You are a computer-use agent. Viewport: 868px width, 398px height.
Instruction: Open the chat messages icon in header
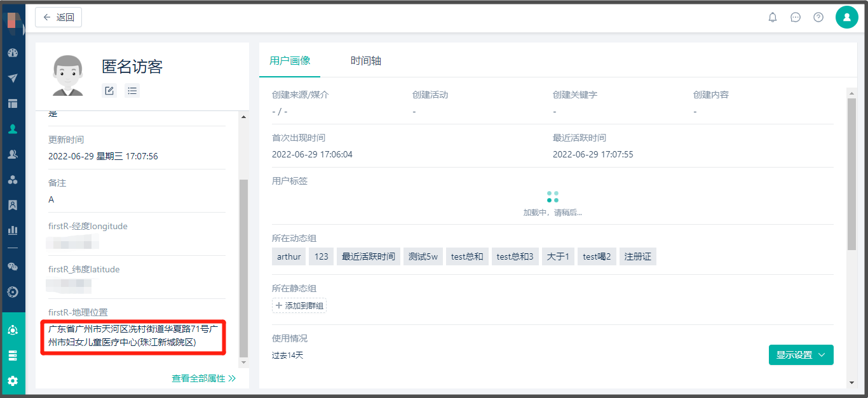pyautogui.click(x=796, y=17)
